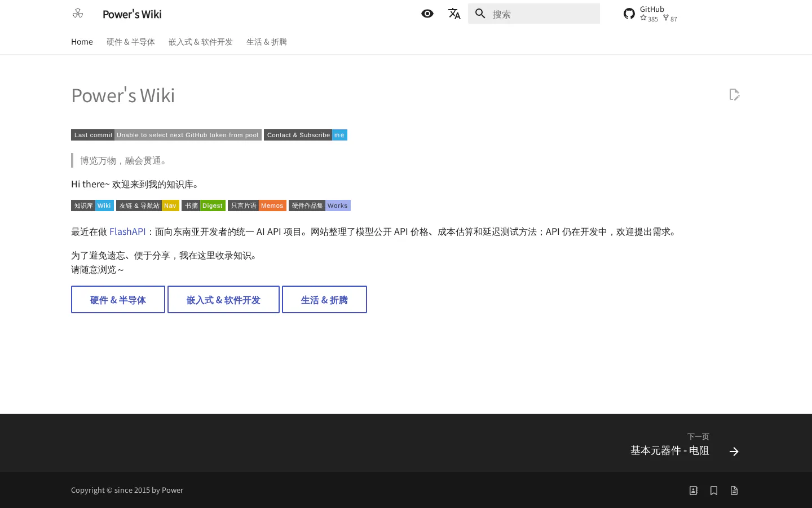The width and height of the screenshot is (812, 508).
Task: Open the 嵌入式 & 软件开发 tab
Action: click(x=201, y=42)
